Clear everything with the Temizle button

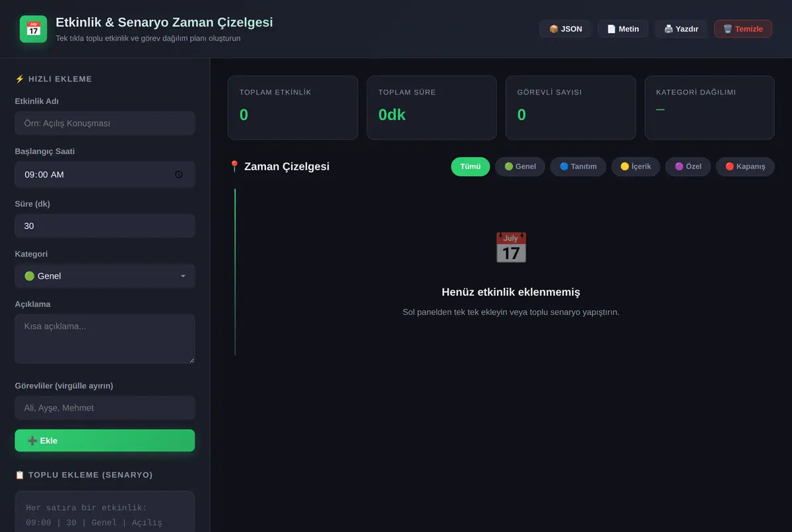click(x=743, y=29)
